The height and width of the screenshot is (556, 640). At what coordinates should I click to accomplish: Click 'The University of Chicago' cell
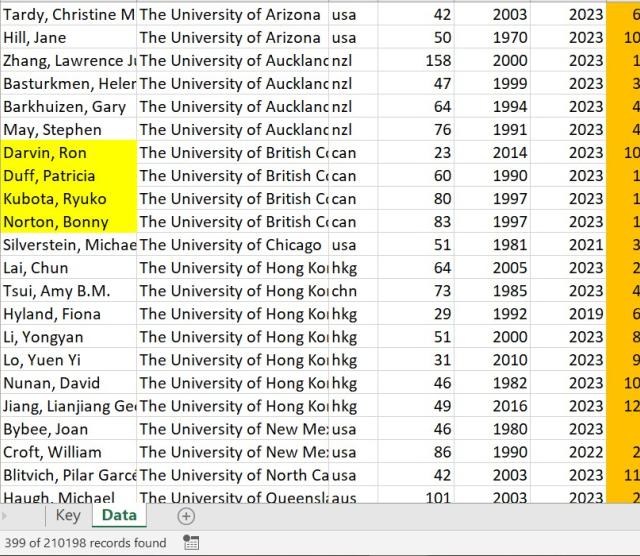coord(233,245)
